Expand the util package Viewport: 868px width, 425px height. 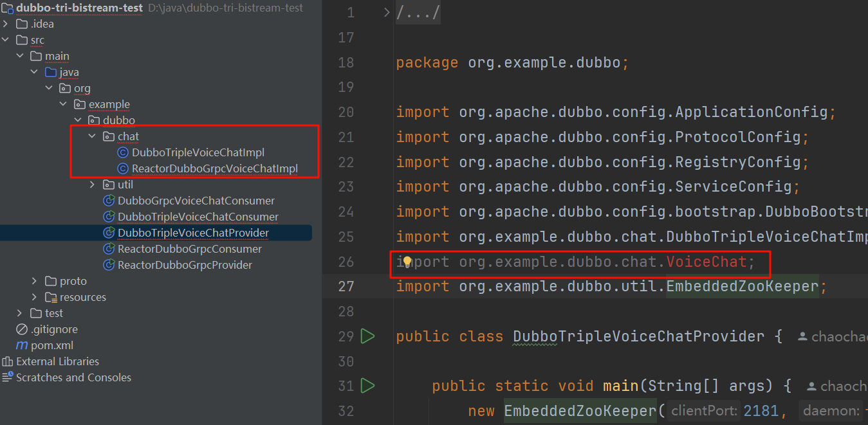(x=93, y=185)
